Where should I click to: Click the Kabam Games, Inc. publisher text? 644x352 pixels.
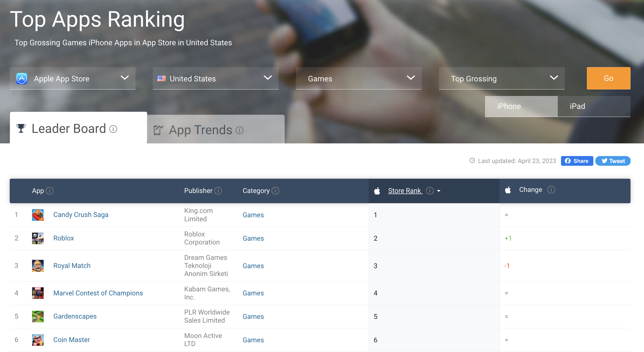(207, 293)
